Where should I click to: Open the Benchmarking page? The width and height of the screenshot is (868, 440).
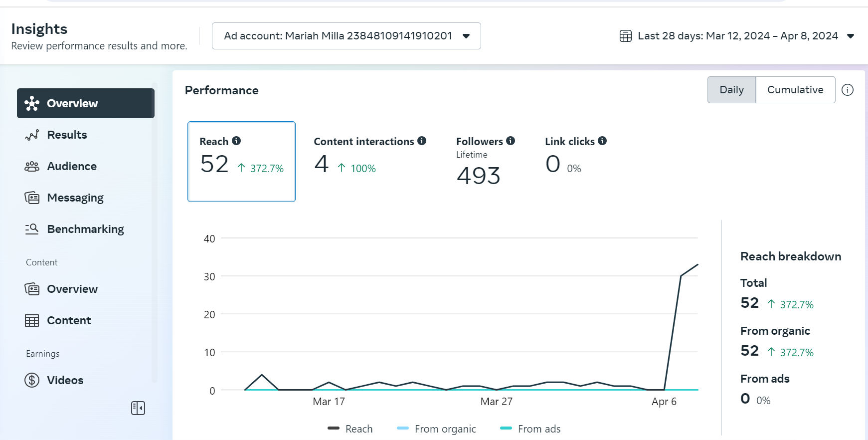(x=85, y=229)
